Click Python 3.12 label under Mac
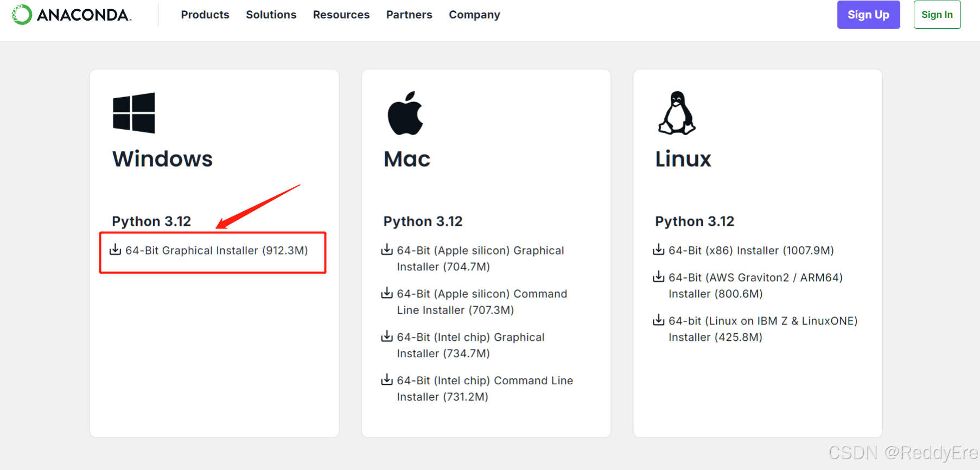The height and width of the screenshot is (470, 980). click(423, 221)
